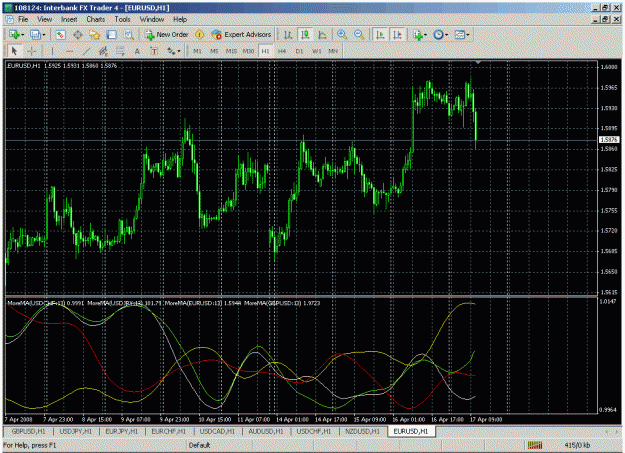Screen dimensions: 625x453
Task: Switch timeframe to M15
Action: pyautogui.click(x=231, y=51)
